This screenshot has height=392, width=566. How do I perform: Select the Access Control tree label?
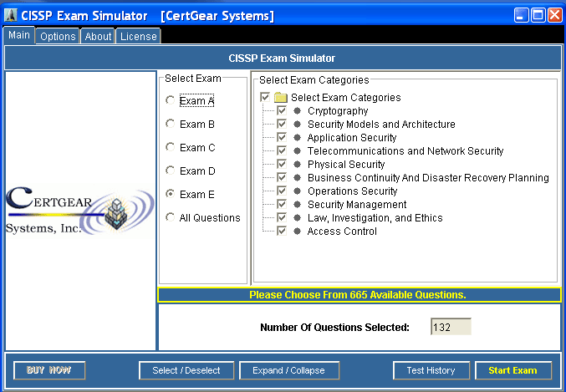342,231
